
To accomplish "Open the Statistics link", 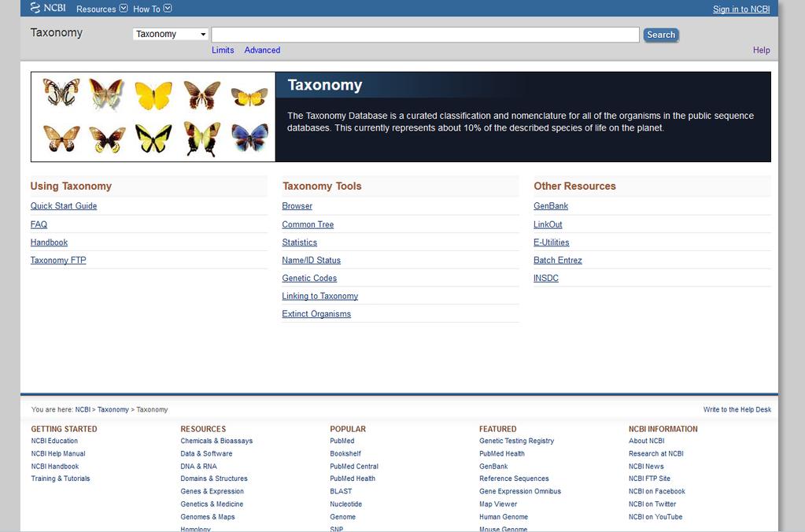I will pyautogui.click(x=299, y=242).
